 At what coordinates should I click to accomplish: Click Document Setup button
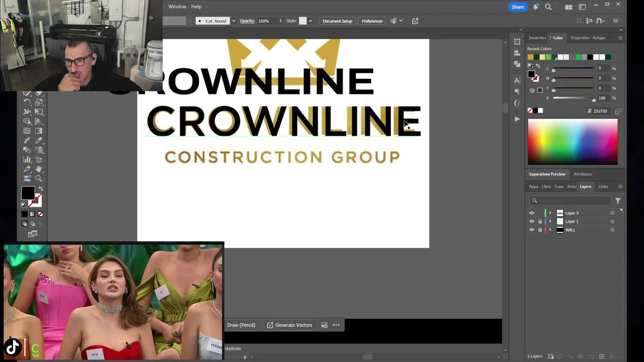[x=337, y=21]
